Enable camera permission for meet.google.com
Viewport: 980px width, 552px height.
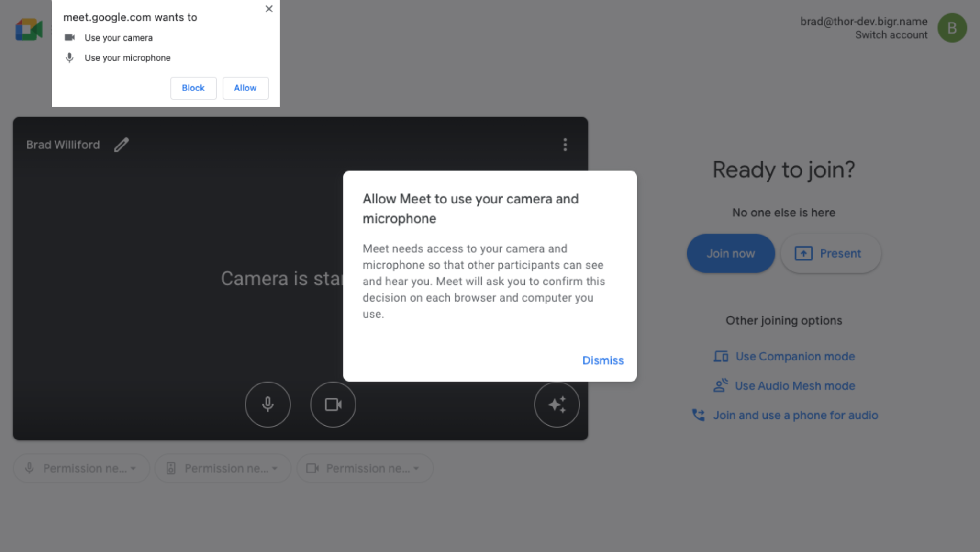coord(245,88)
